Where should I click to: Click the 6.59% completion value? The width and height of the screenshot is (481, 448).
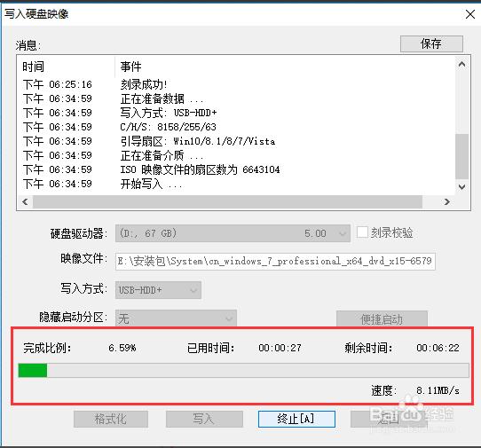click(122, 348)
